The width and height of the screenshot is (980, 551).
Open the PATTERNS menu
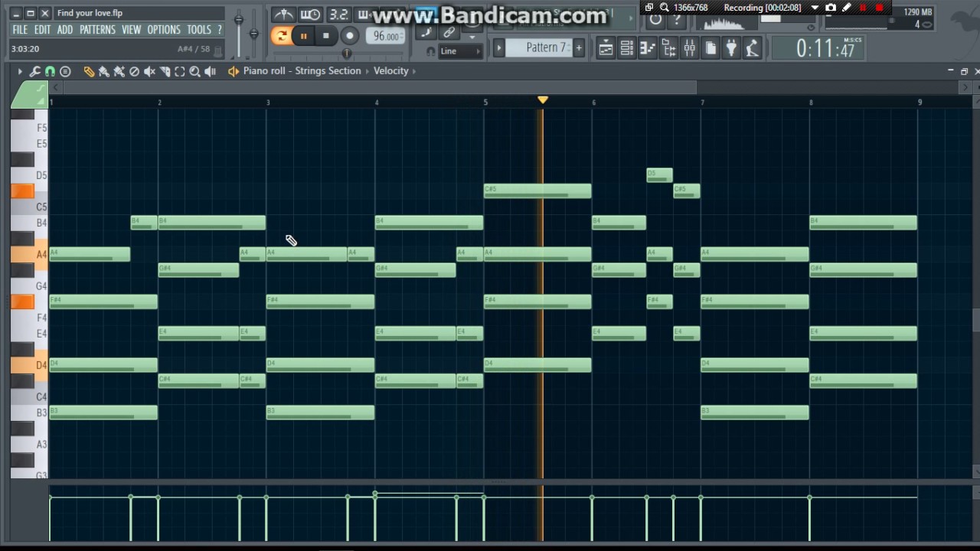coord(97,30)
